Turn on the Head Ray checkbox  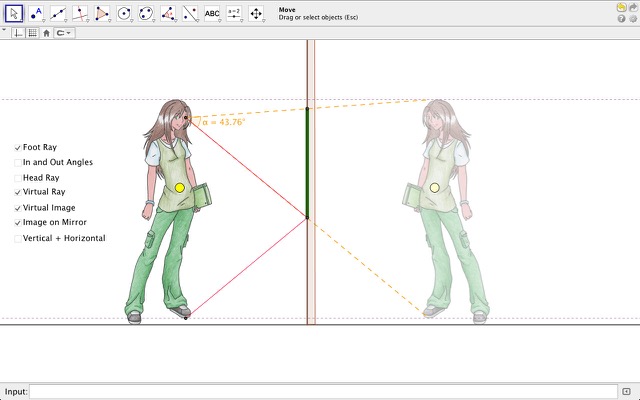coord(18,177)
